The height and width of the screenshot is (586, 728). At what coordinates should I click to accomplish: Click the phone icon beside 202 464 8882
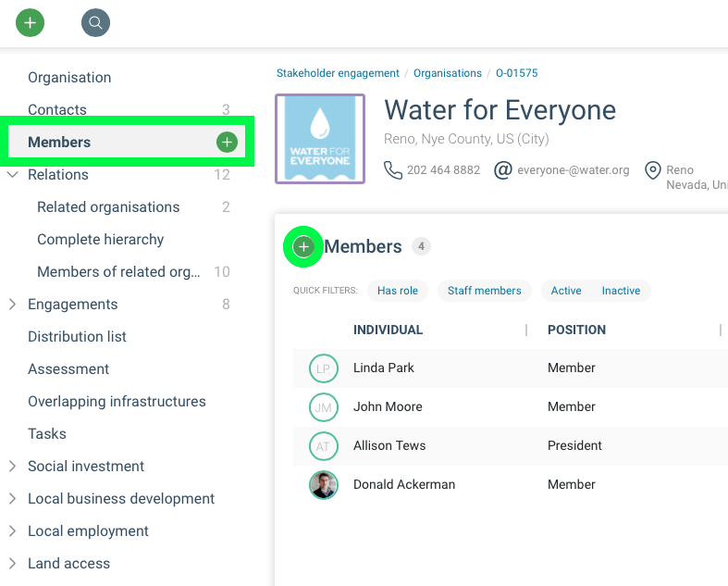point(393,170)
